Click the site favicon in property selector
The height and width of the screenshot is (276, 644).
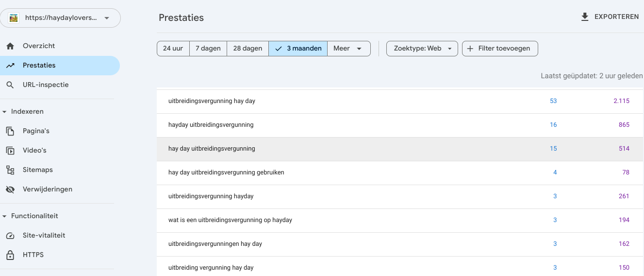click(x=14, y=18)
